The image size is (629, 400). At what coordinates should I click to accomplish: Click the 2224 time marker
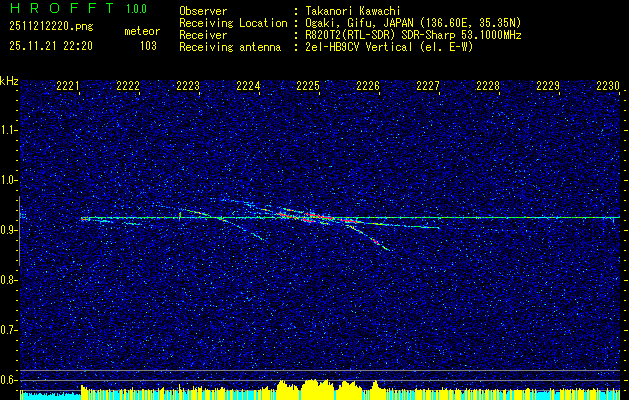[x=248, y=86]
